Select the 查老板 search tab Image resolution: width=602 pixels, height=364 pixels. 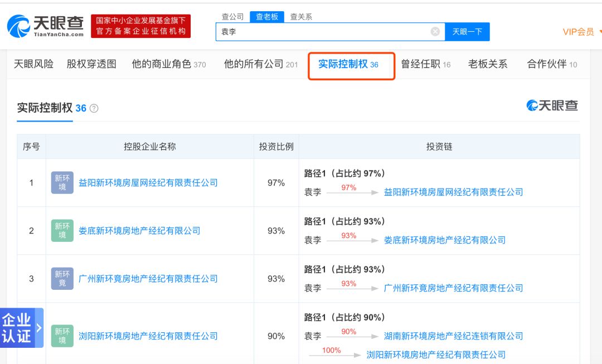[267, 17]
